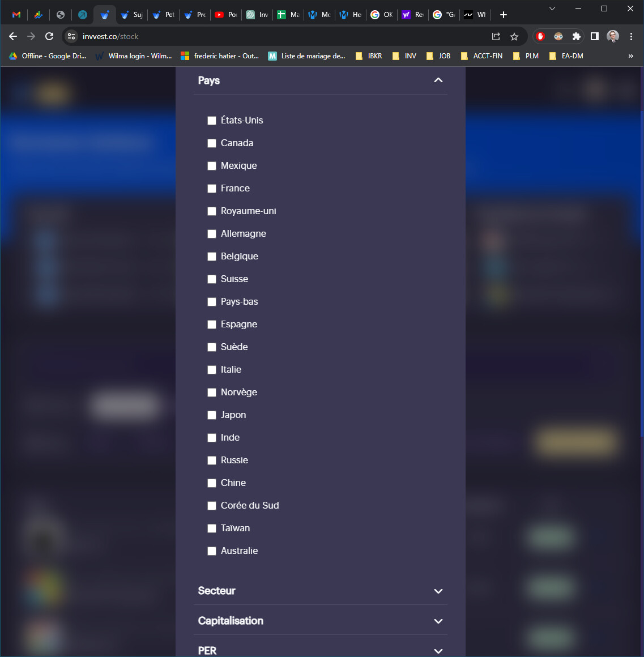Viewport: 644px width, 657px height.
Task: Check the Allemagne checkbox
Action: [212, 234]
